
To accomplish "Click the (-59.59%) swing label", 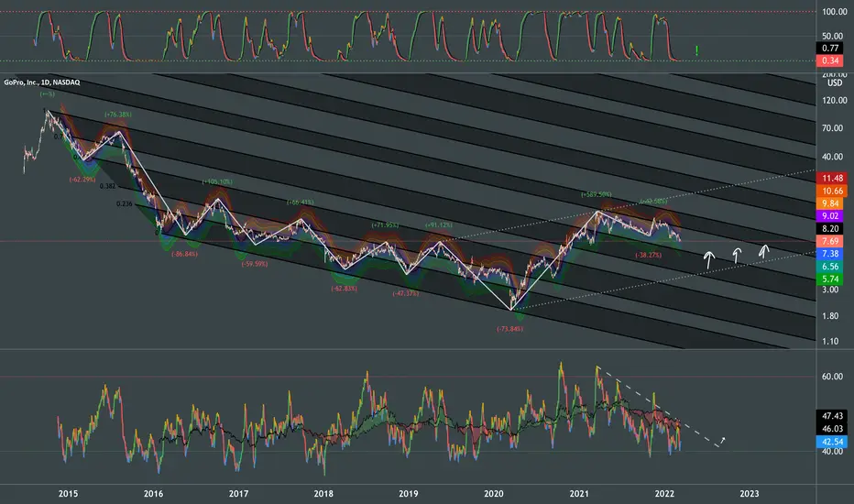I will (255, 264).
